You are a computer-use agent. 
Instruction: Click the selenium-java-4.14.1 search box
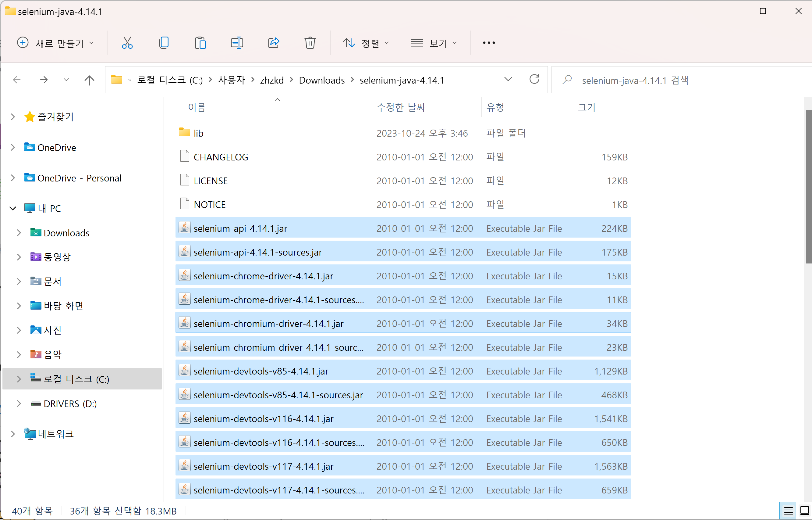(682, 80)
